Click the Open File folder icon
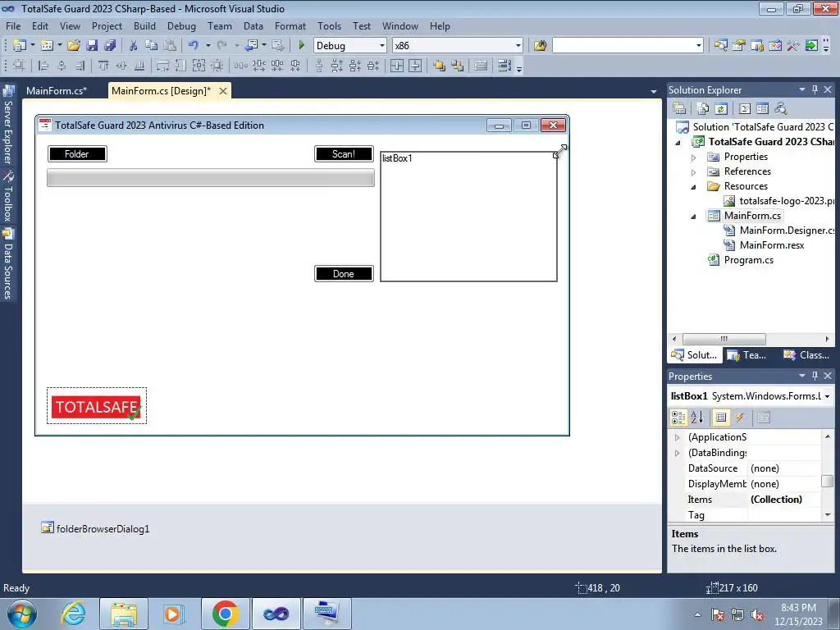The width and height of the screenshot is (840, 630). pyautogui.click(x=73, y=46)
